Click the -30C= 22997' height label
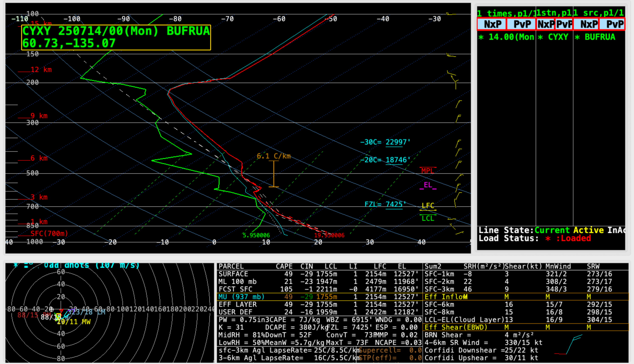Screen dimensions: 634x364 point(385,142)
